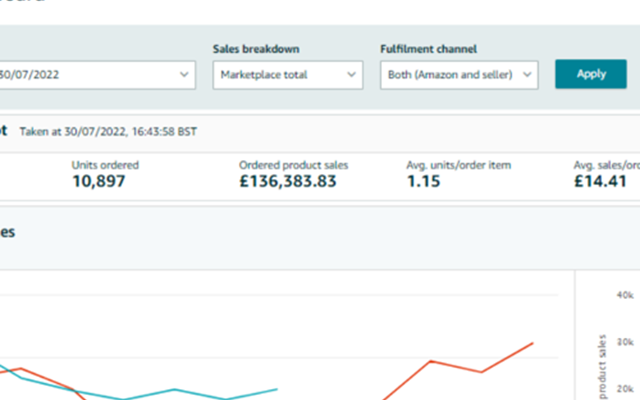Click the Units ordered value 10,897
The height and width of the screenshot is (400, 640).
99,181
